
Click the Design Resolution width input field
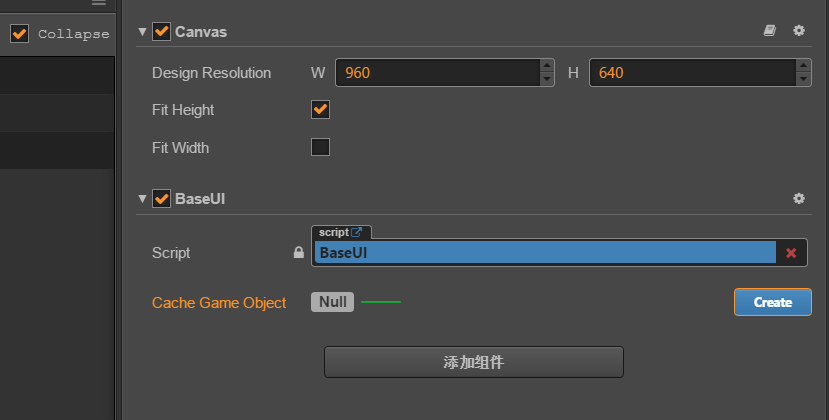click(x=438, y=73)
